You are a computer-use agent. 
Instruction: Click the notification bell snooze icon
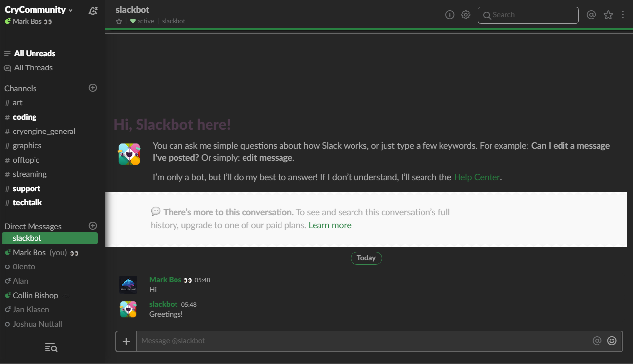coord(93,11)
